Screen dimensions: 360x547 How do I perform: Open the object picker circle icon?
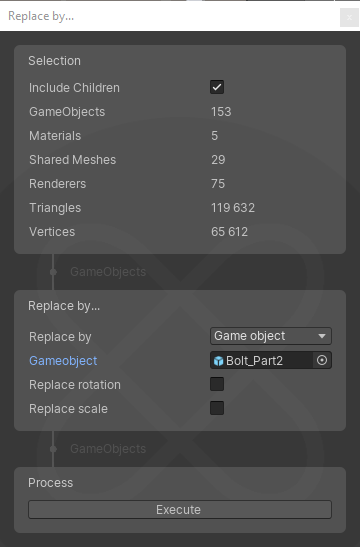(322, 360)
